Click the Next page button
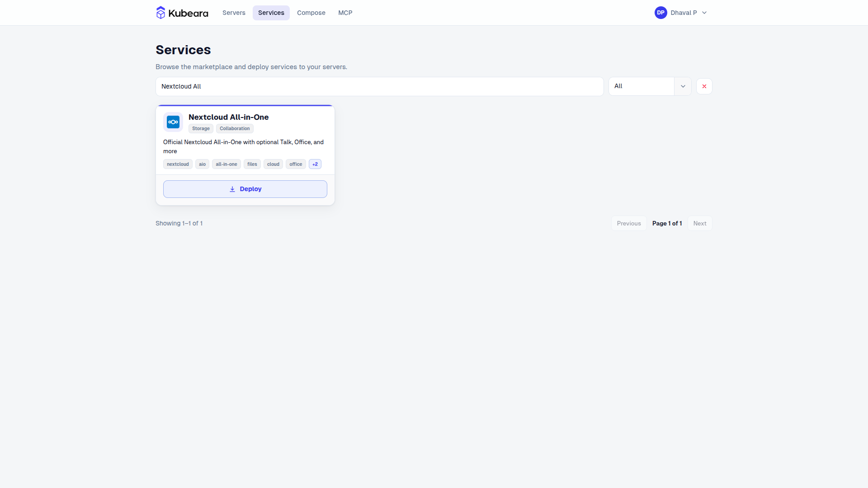The height and width of the screenshot is (488, 868). [x=700, y=224]
